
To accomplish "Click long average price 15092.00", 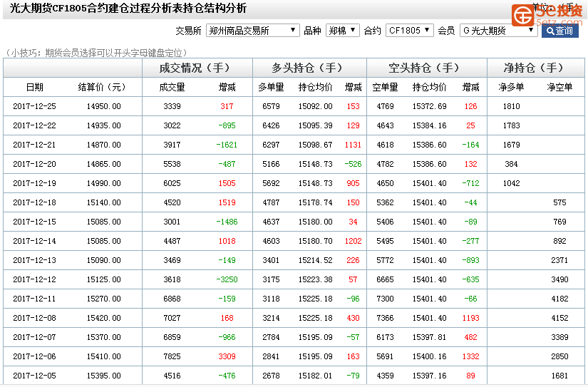I will coord(315,106).
